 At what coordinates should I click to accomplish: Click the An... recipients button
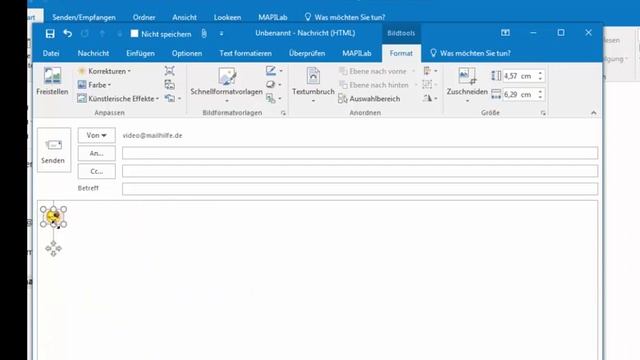(96, 153)
